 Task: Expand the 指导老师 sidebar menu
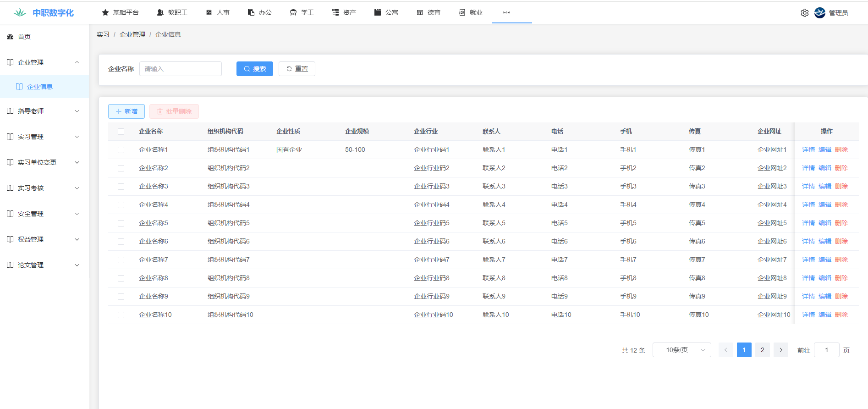(44, 111)
